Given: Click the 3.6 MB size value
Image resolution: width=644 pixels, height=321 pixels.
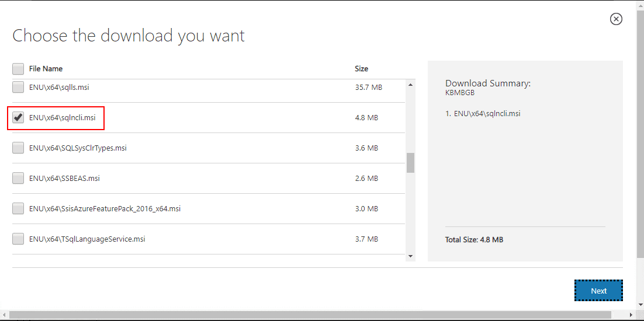Looking at the screenshot, I should pos(366,148).
